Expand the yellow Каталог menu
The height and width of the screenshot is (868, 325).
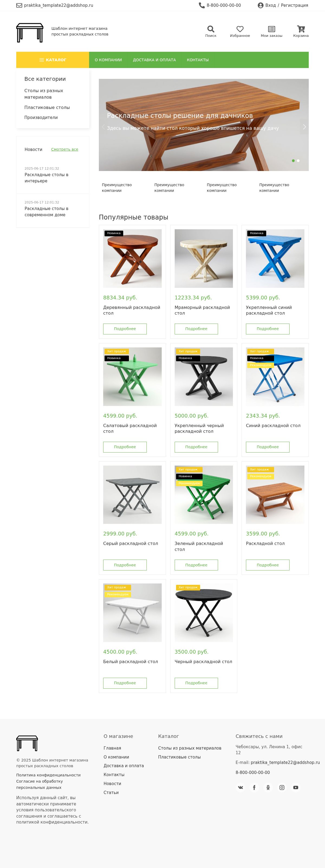[x=53, y=60]
